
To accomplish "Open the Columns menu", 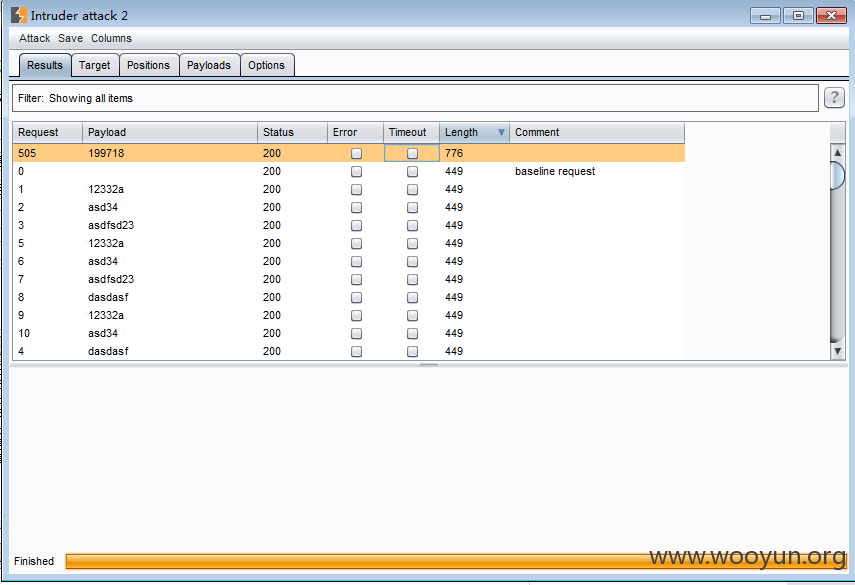I will [x=111, y=38].
